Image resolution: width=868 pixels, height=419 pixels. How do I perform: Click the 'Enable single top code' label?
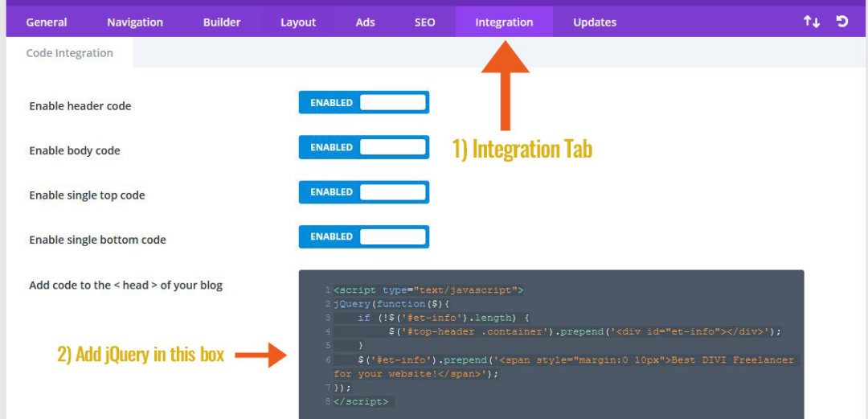[x=87, y=195]
